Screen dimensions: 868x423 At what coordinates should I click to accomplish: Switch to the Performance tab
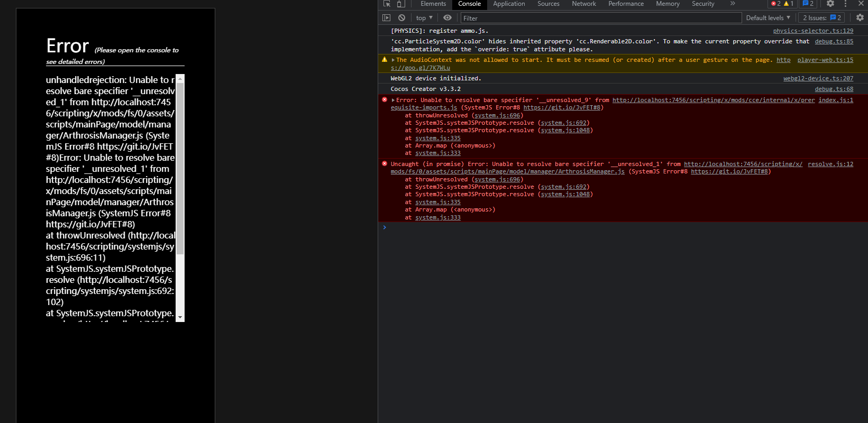[x=626, y=4]
